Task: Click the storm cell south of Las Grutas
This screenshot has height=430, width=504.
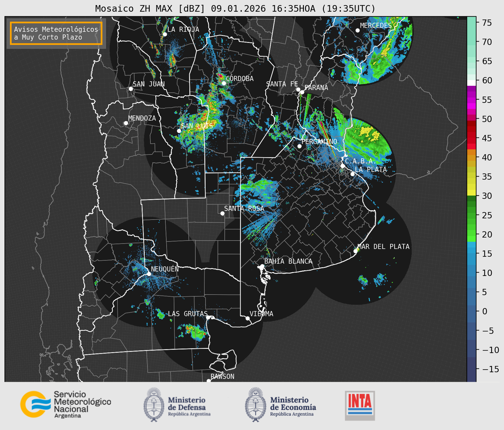Action: pyautogui.click(x=194, y=331)
